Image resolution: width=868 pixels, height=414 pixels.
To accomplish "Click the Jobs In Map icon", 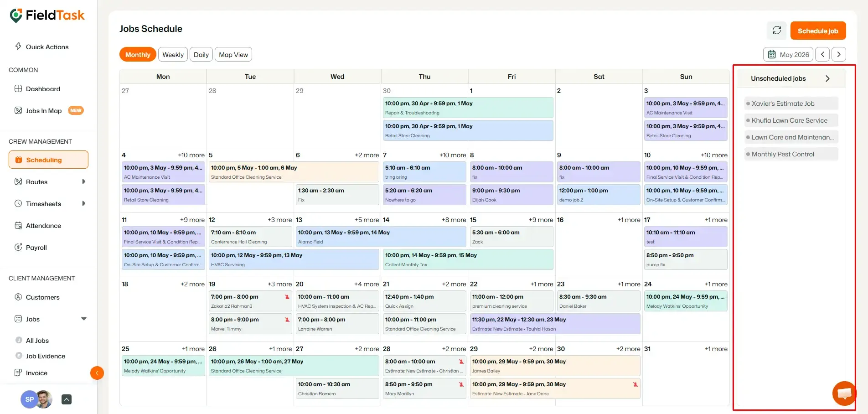I will [x=18, y=110].
